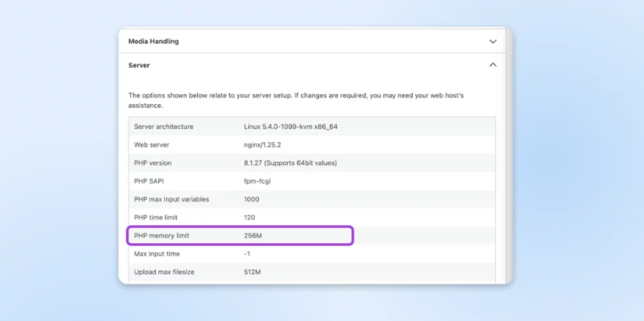
Task: Click the PHP SAPI label
Action: click(x=149, y=181)
